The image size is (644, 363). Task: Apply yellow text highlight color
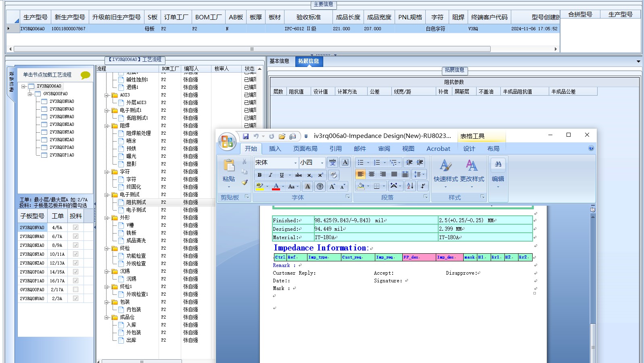pyautogui.click(x=260, y=186)
